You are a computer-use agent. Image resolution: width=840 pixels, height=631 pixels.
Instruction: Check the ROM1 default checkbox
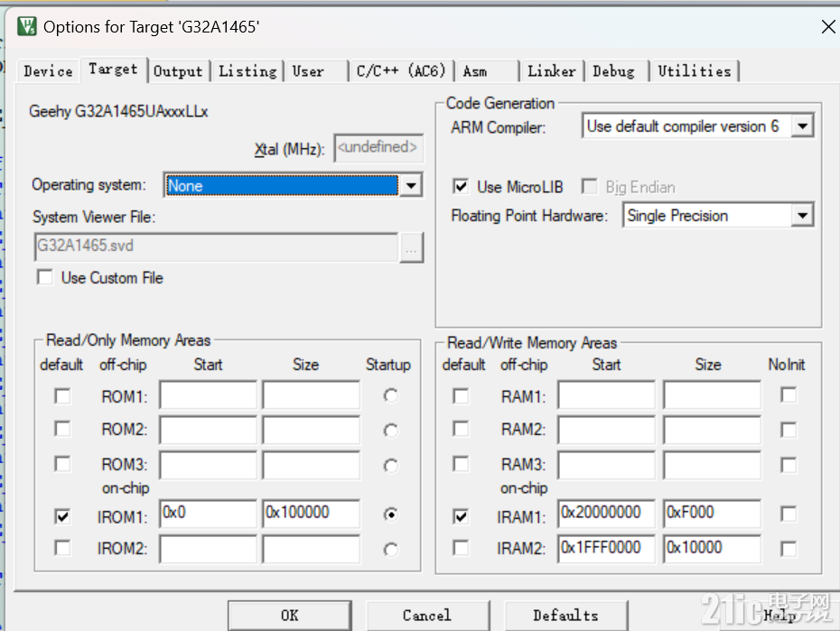click(62, 396)
